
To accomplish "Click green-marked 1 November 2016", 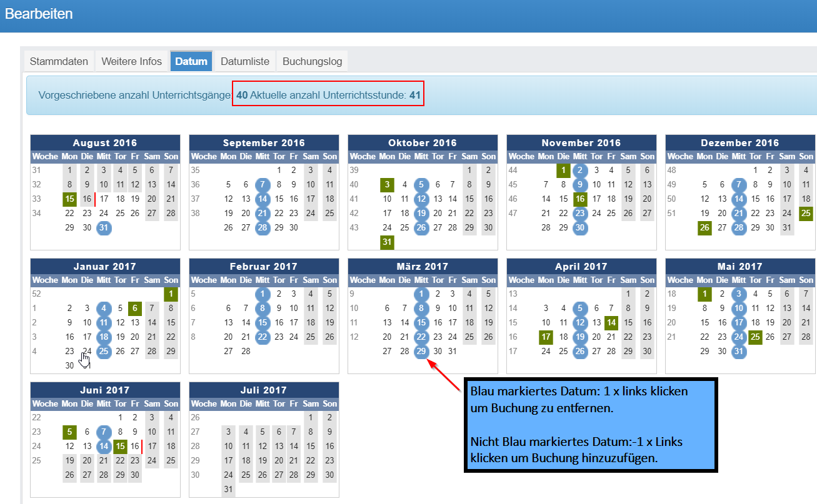I will [563, 170].
